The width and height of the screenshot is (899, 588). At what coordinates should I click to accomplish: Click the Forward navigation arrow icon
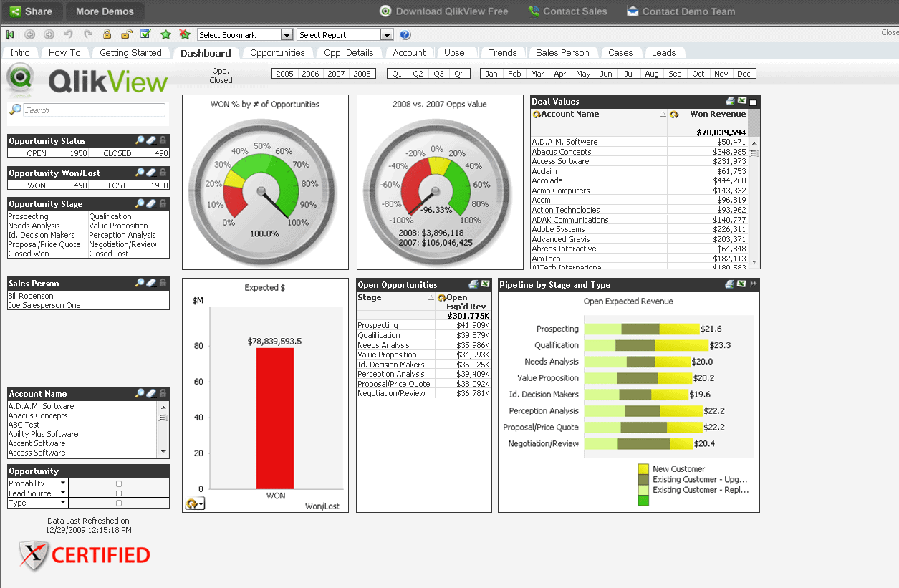click(x=49, y=34)
